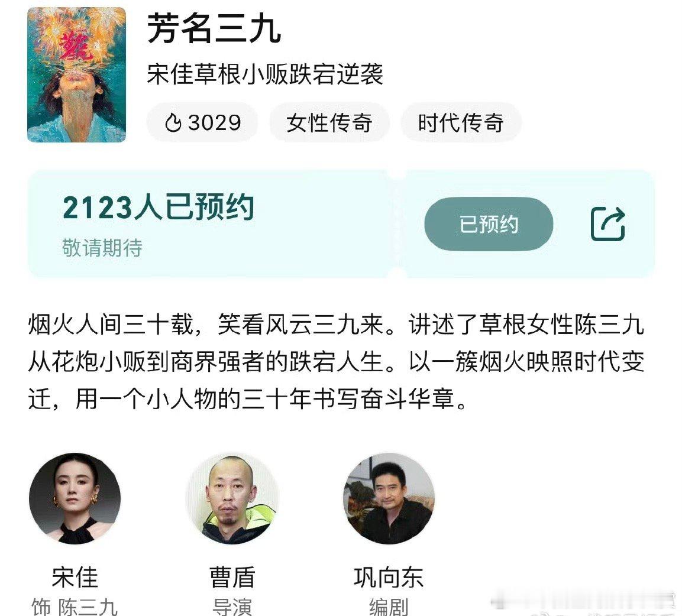
Task: Select the 女性传奇 tag
Action: (329, 122)
